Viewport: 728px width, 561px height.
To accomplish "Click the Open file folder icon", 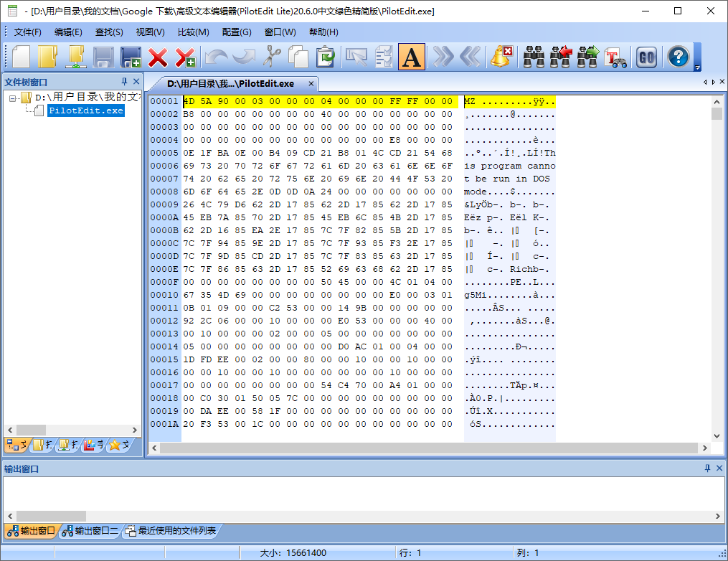I will point(47,57).
